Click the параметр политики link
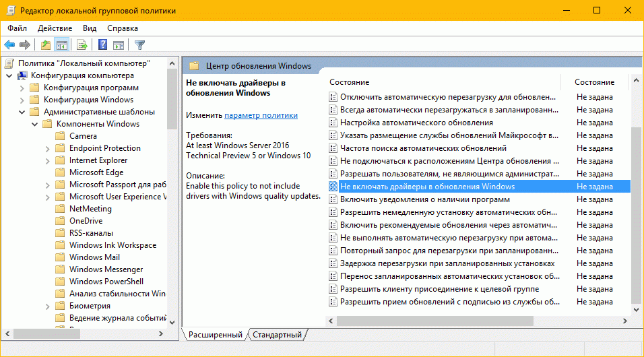Screen dimensions: 644x357 [x=261, y=115]
